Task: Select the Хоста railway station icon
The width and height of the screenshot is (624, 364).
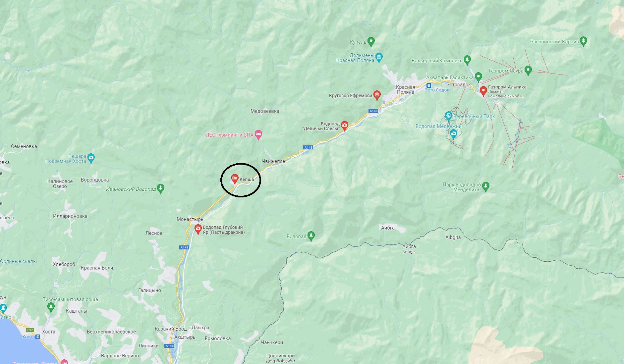Action: point(38,337)
